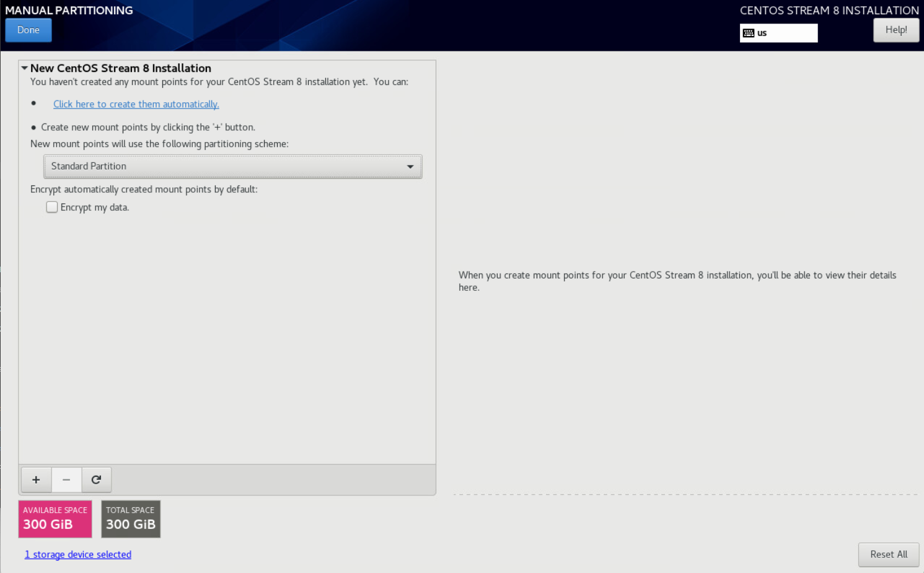Remove selected mount point with minus button
Screen dimensions: 924x573
point(66,479)
